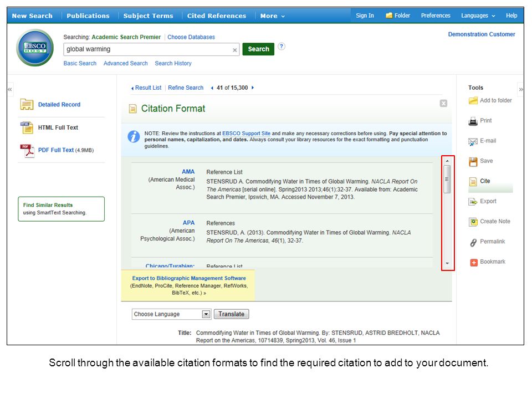Click the Demonstration Customer link
This screenshot has width=532, height=399.
[482, 34]
